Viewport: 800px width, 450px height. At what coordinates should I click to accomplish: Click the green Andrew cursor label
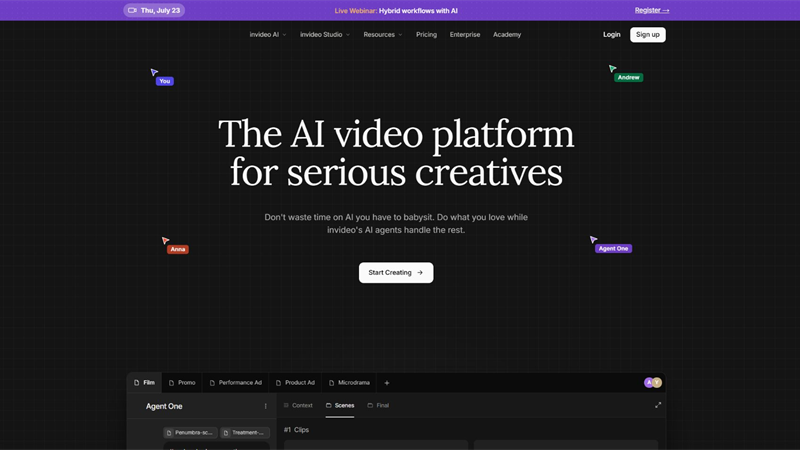pyautogui.click(x=628, y=78)
